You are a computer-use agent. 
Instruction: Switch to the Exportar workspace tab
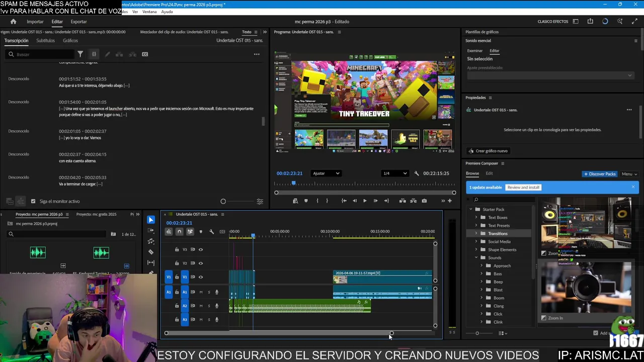coord(78,22)
